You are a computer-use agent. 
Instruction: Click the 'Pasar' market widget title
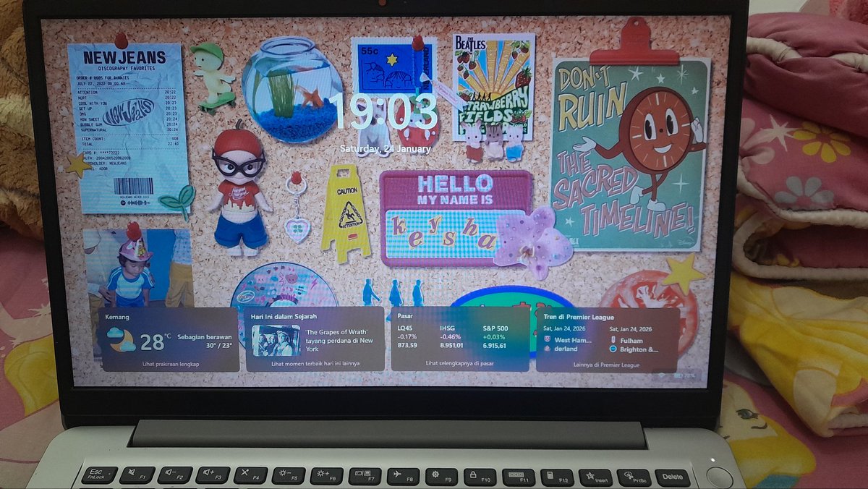(x=405, y=317)
